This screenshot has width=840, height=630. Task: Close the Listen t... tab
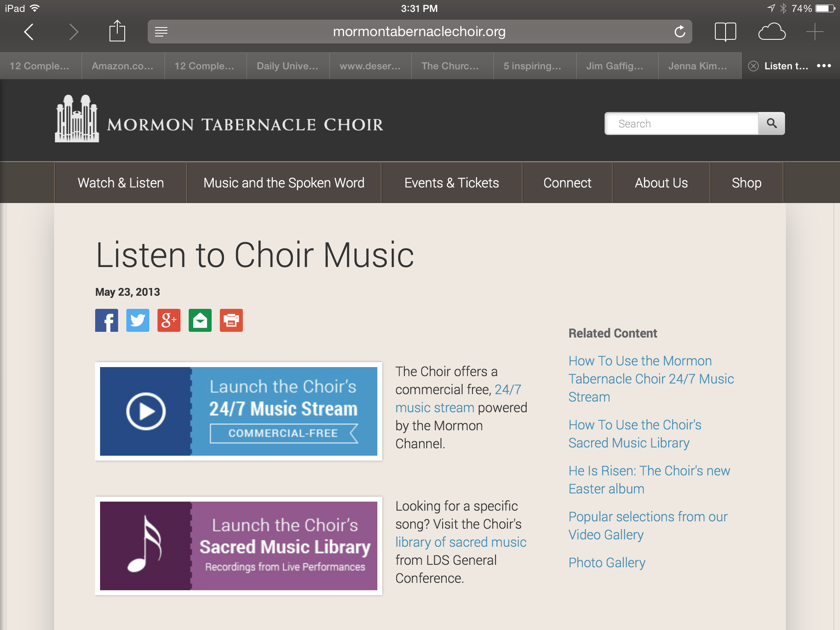coord(753,66)
